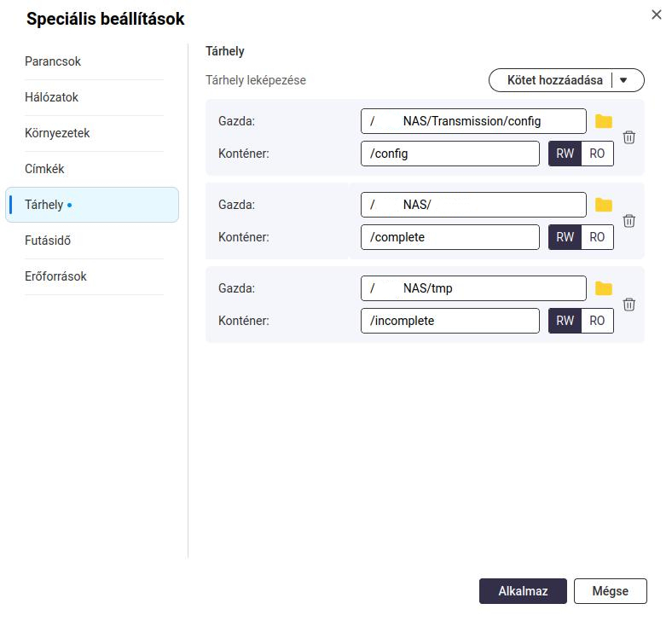672x621 pixels.
Task: Apply settings with Alkalmaz
Action: point(523,591)
